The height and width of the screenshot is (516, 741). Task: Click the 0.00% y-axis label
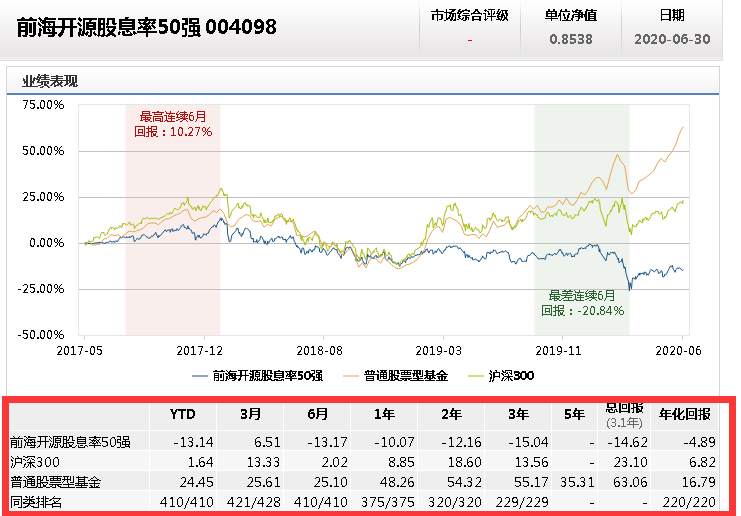46,243
